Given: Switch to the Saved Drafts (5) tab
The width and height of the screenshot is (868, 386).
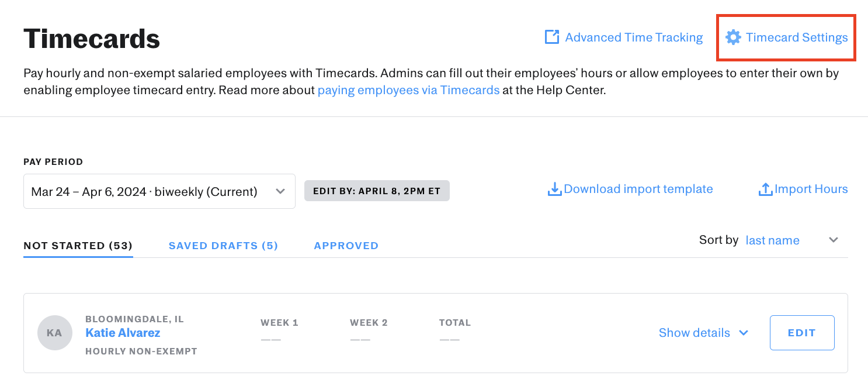Looking at the screenshot, I should click(x=223, y=246).
